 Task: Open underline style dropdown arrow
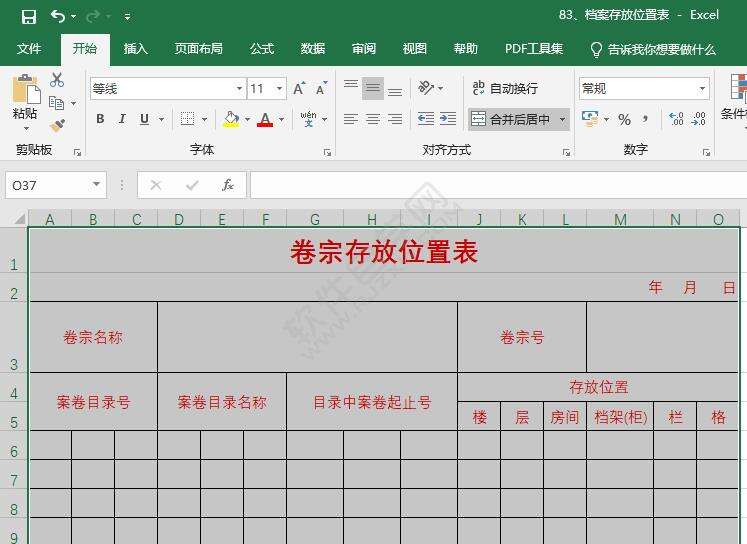coord(162,119)
